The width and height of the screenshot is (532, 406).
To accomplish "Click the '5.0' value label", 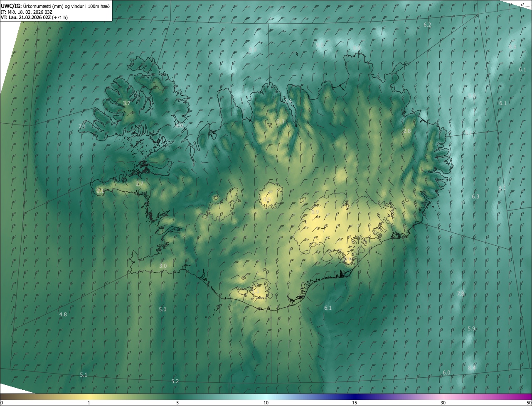I will (163, 309).
